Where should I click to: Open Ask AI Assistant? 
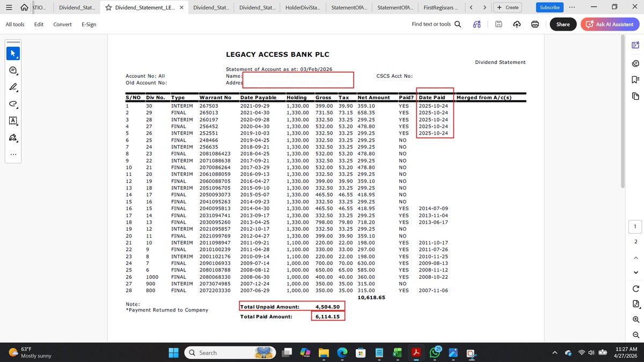(609, 24)
